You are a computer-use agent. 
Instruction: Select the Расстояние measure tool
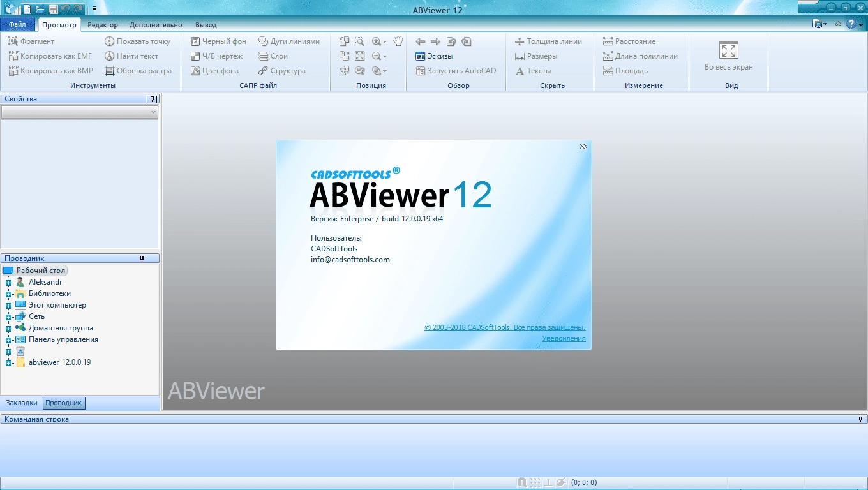point(629,41)
